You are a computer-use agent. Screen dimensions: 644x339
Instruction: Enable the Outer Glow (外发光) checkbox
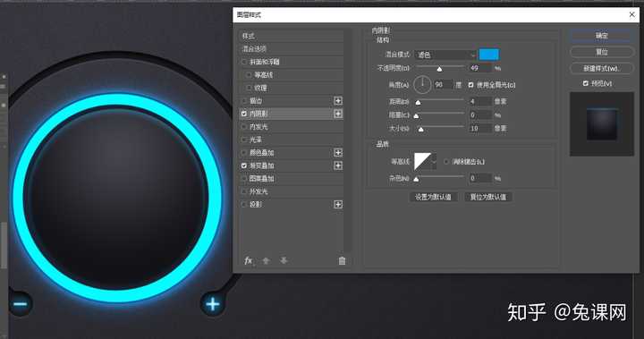[244, 191]
